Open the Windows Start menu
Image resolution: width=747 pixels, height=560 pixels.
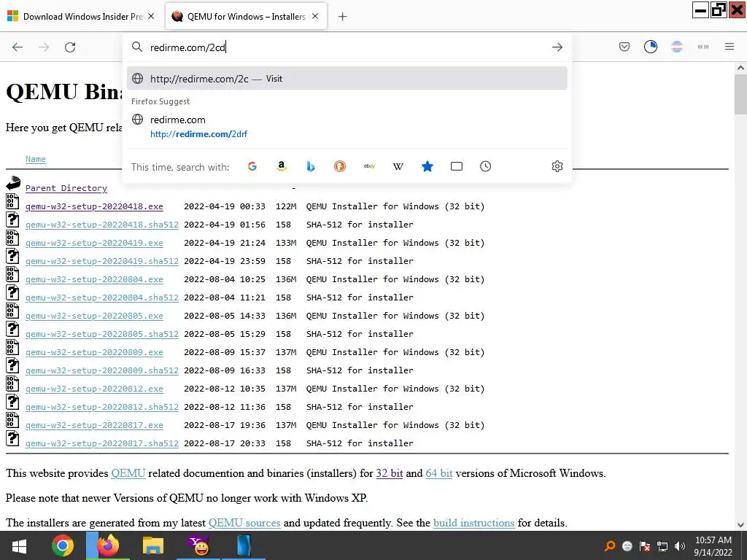(x=18, y=545)
